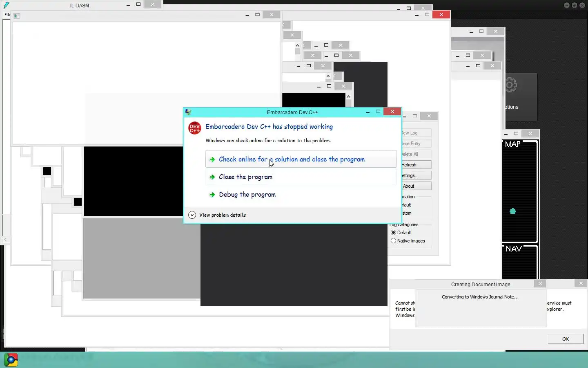Click the 'Converting to Windows Journal Note...' text

pos(480,297)
